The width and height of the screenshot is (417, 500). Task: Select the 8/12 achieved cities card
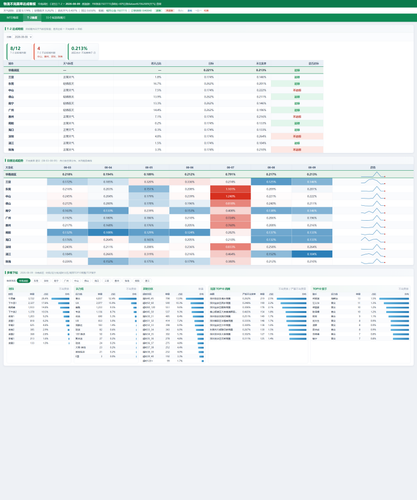(x=19, y=51)
